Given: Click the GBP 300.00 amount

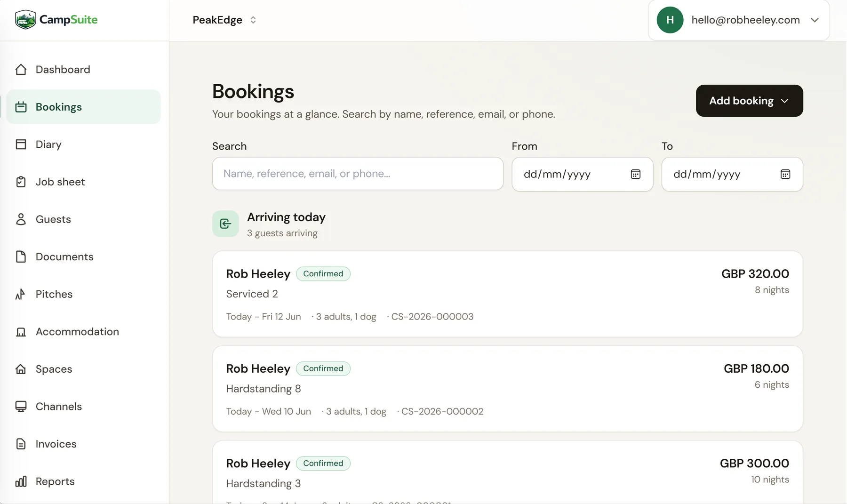Looking at the screenshot, I should click(754, 464).
